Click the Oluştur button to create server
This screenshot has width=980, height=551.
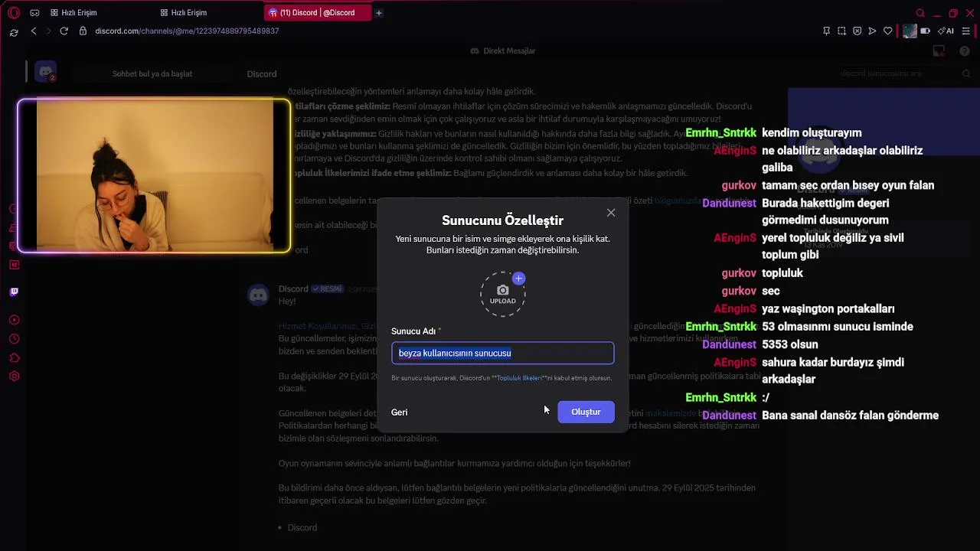[x=586, y=412]
